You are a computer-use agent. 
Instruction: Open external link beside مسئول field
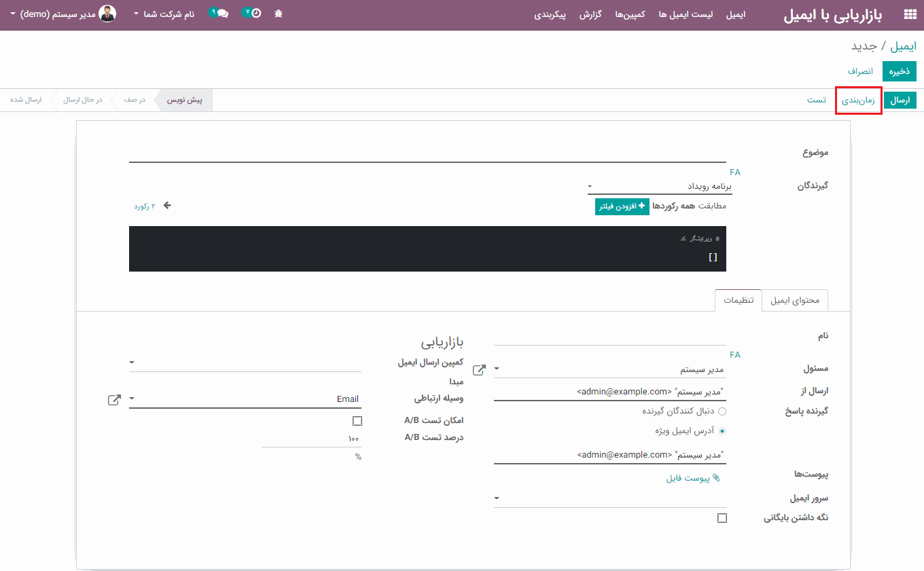coord(479,369)
